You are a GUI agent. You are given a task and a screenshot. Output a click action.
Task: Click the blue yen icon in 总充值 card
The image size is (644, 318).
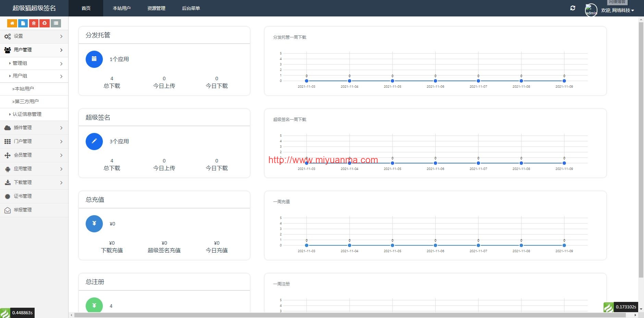coord(94,224)
